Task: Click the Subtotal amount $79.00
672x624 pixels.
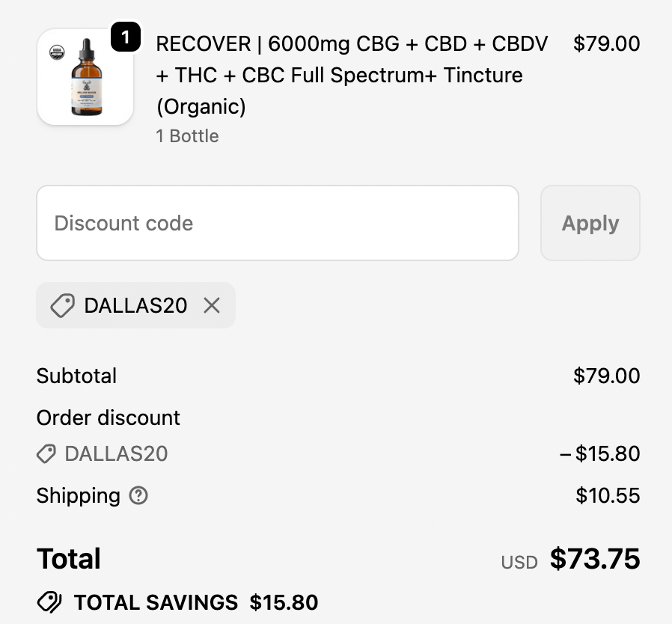Action: coord(606,376)
